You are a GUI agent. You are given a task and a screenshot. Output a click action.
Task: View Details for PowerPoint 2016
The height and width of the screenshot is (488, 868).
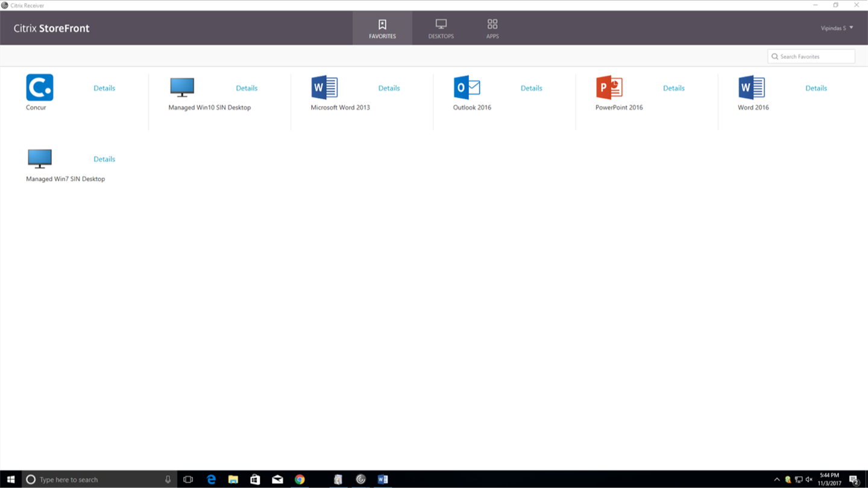pos(673,88)
